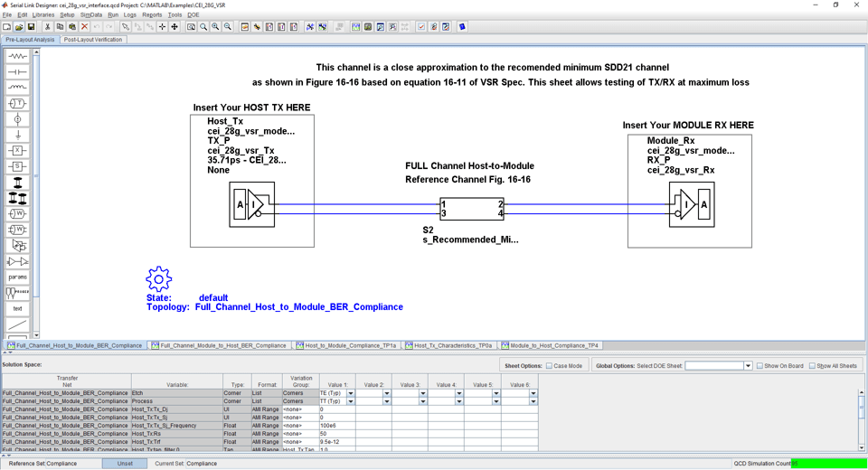The image size is (868, 470).
Task: Open the Process Value 1 dropdown
Action: 351,401
